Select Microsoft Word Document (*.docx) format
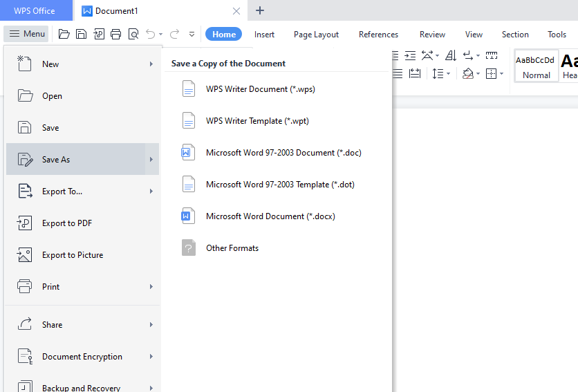Image resolution: width=578 pixels, height=392 pixels. (270, 216)
